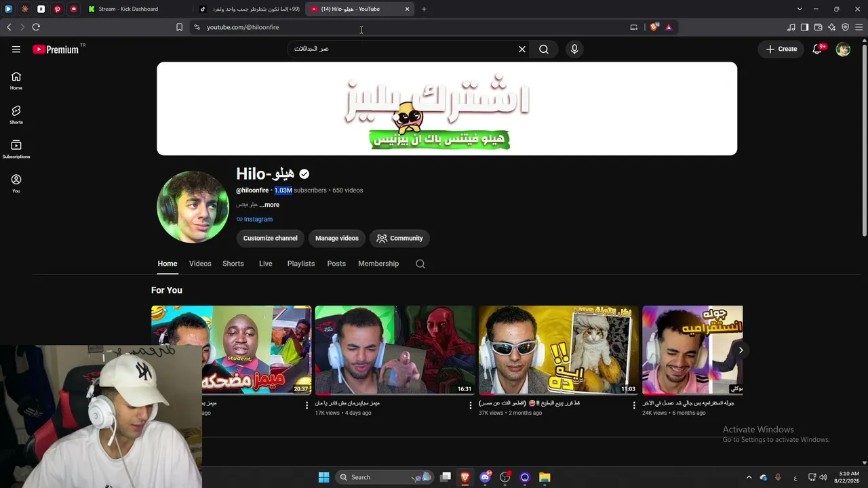The image size is (868, 488).
Task: Close the Hilo YouTube tab
Action: (407, 9)
